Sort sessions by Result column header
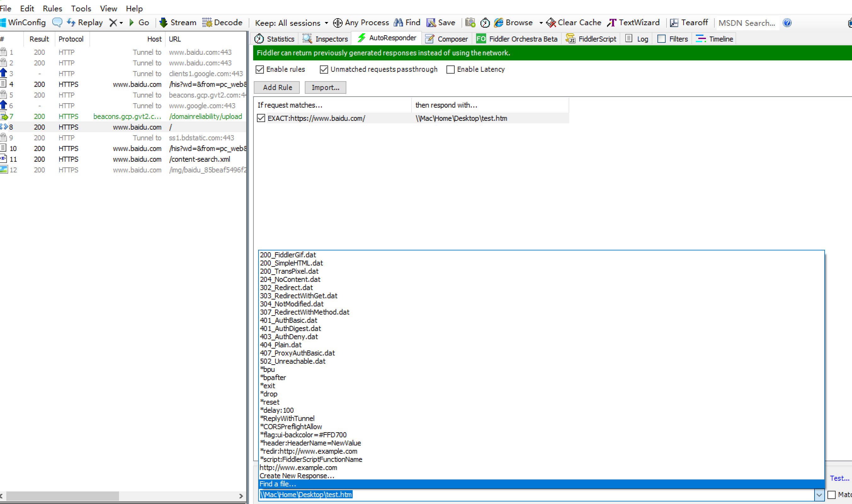Viewport: 852px width, 504px height. pos(39,39)
